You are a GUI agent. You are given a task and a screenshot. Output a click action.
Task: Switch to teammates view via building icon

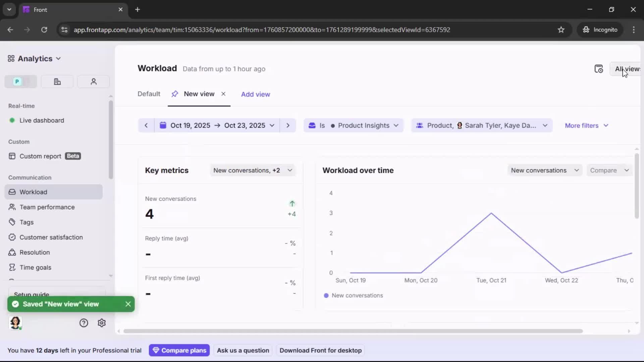coord(57,81)
